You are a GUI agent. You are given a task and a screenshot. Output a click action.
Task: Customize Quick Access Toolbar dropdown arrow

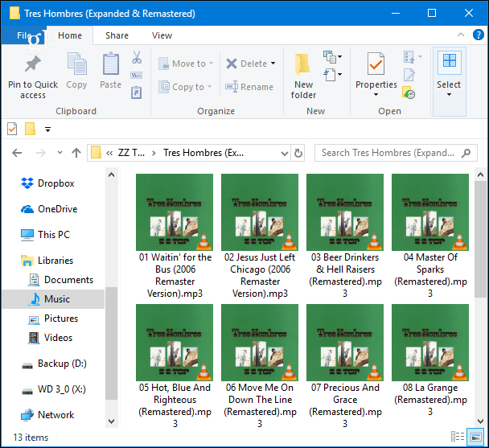(x=47, y=129)
